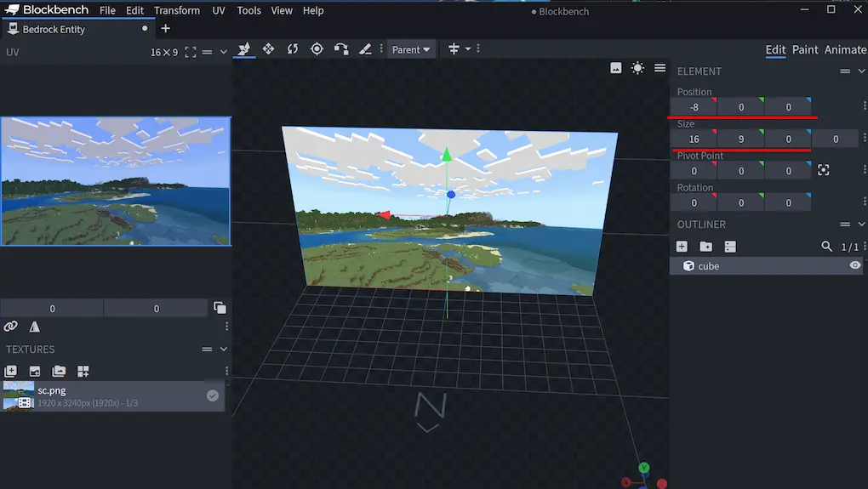Click the UV editor texture preview
868x489 pixels.
116,181
